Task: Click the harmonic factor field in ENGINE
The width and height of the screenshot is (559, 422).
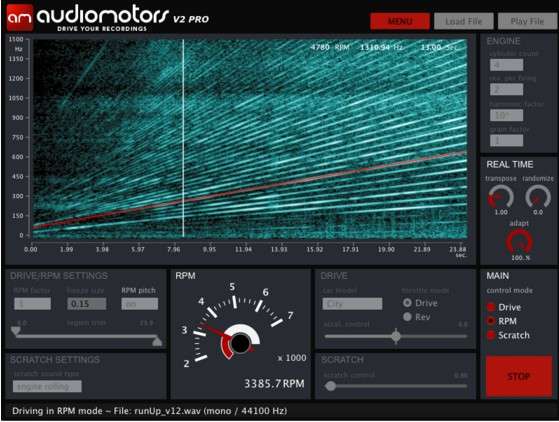Action: (x=506, y=115)
